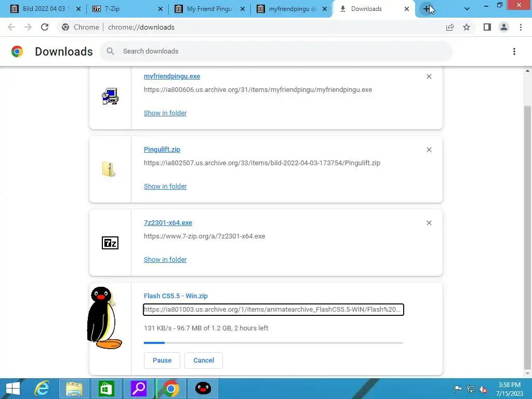Viewport: 532px width, 399px height.
Task: Open Pingulift.zip file link
Action: point(162,150)
